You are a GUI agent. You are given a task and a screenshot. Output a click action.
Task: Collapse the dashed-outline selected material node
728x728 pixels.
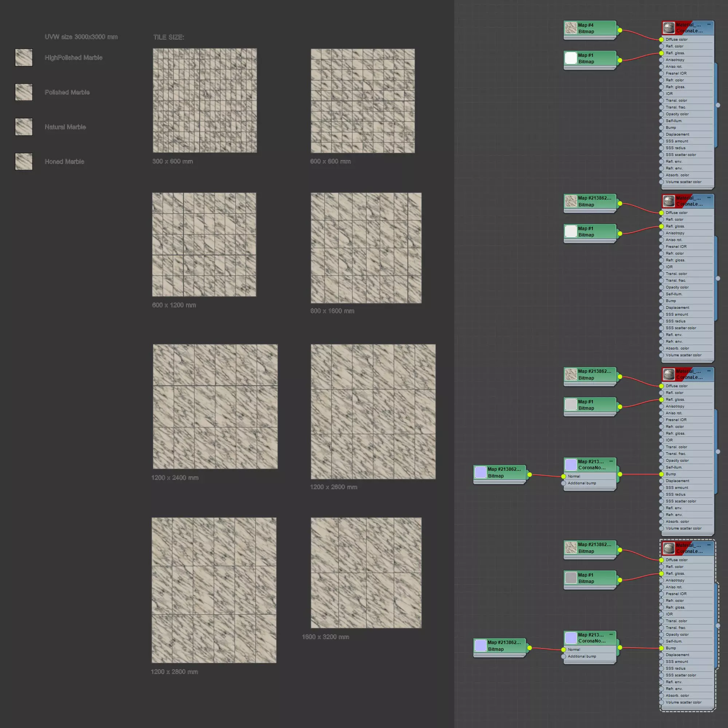tap(709, 545)
